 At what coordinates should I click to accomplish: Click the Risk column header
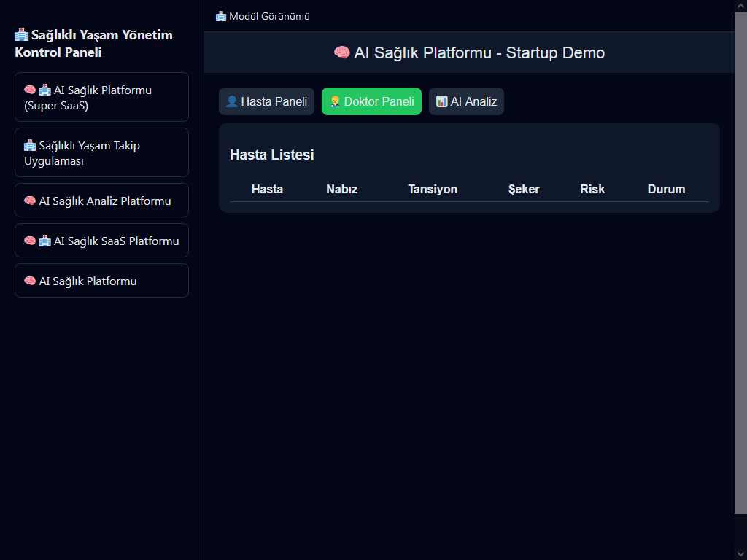pos(592,189)
